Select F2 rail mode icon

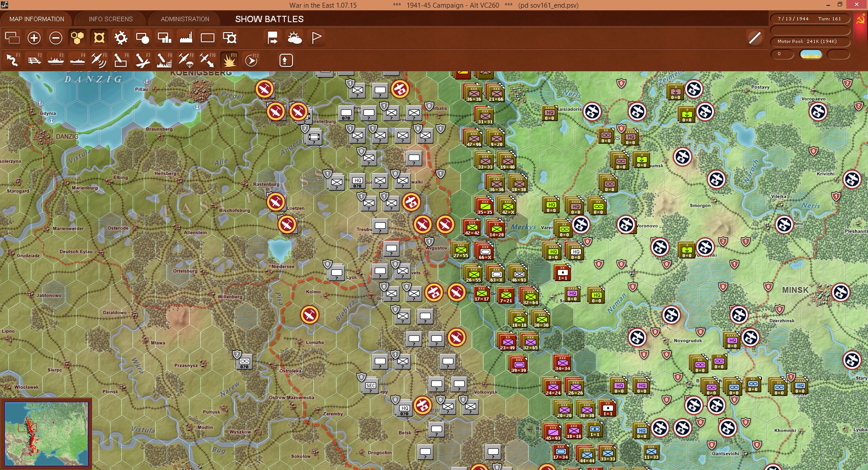pos(34,60)
